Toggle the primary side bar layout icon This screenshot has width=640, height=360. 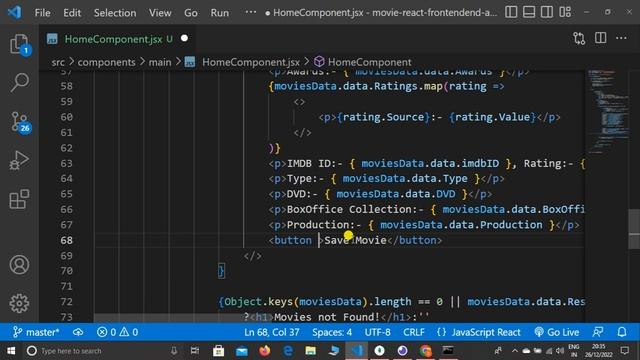point(511,12)
